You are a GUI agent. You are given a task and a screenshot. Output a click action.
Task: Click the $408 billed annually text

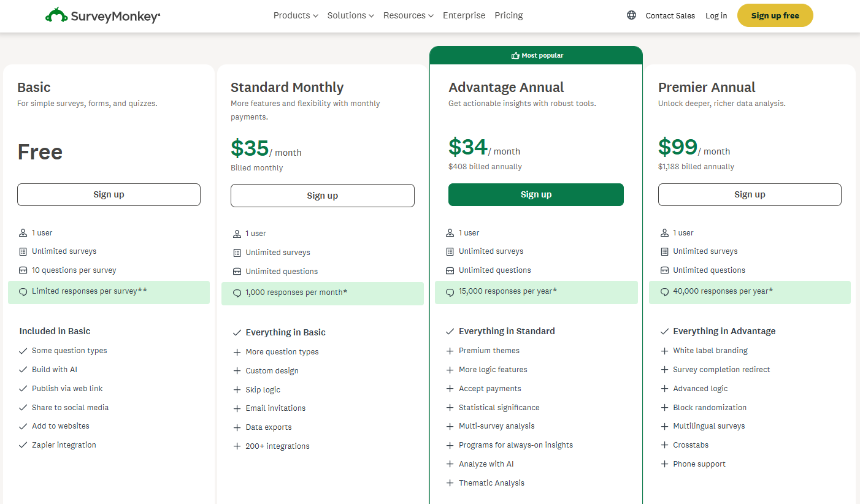pyautogui.click(x=485, y=167)
